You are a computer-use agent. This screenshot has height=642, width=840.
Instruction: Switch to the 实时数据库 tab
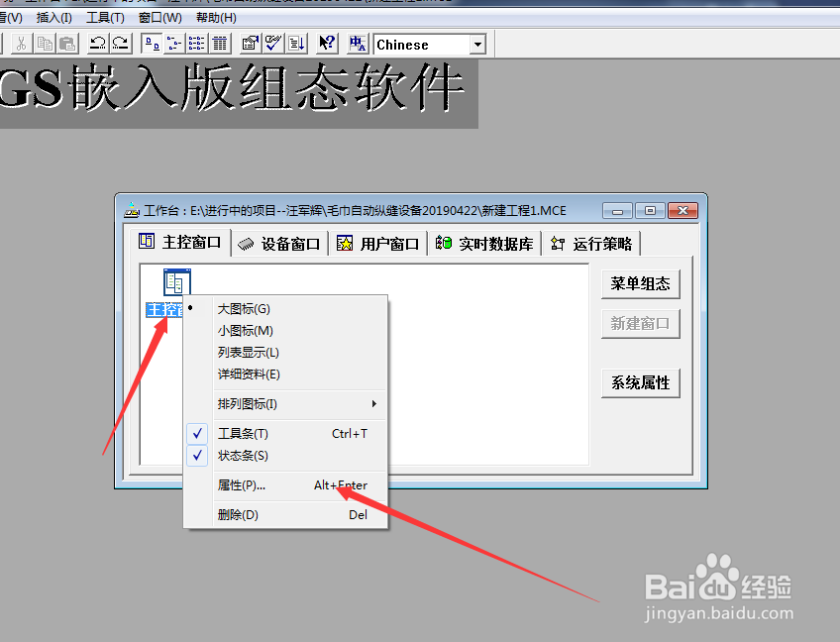[484, 244]
